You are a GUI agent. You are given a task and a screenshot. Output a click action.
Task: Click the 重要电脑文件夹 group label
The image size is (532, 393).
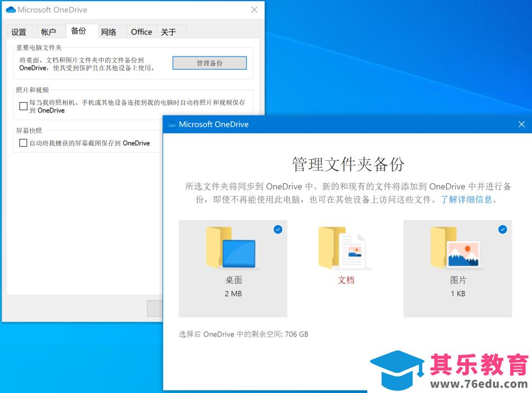tap(39, 48)
